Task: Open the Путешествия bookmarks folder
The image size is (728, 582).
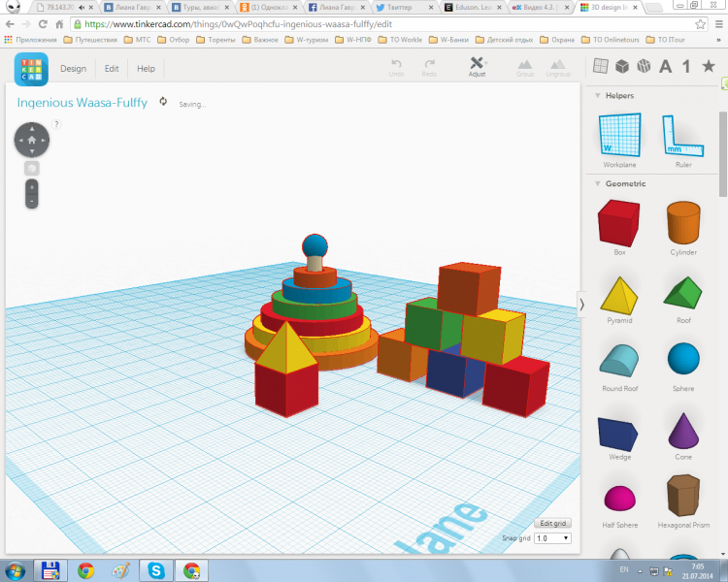Action: [90, 40]
